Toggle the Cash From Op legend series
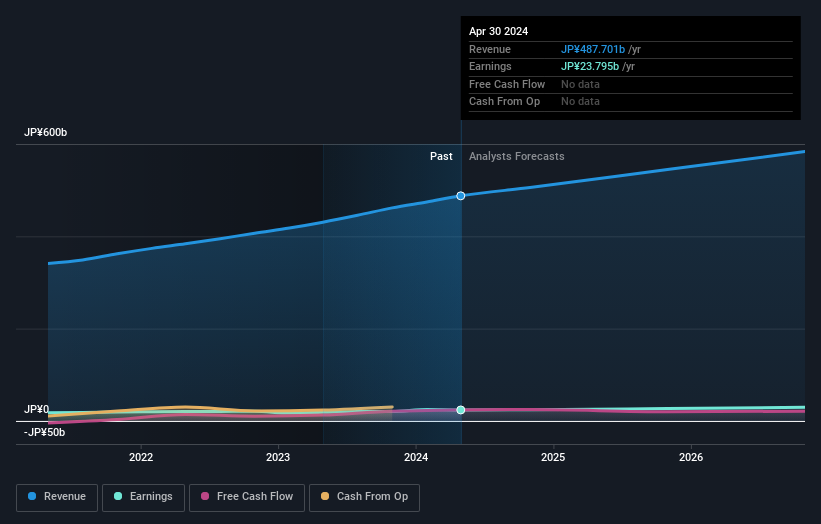Screen dimensions: 821x524 [364, 497]
